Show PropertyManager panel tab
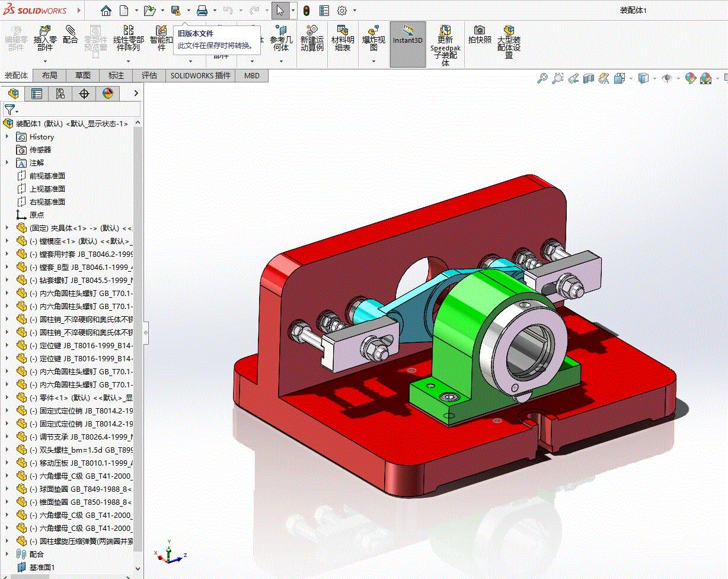The height and width of the screenshot is (579, 728). [37, 93]
